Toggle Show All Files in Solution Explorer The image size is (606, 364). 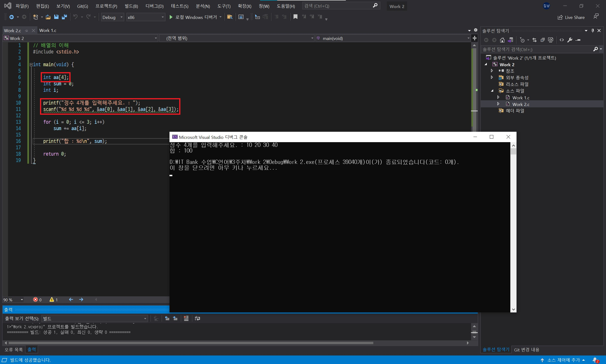pyautogui.click(x=551, y=40)
